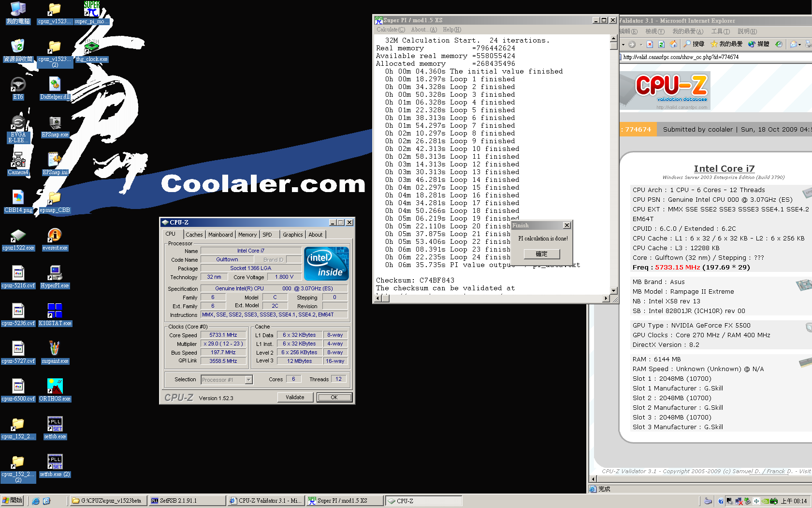Open the 說明(H) menu in Internet Explorer
This screenshot has width=812, height=508.
747,31
